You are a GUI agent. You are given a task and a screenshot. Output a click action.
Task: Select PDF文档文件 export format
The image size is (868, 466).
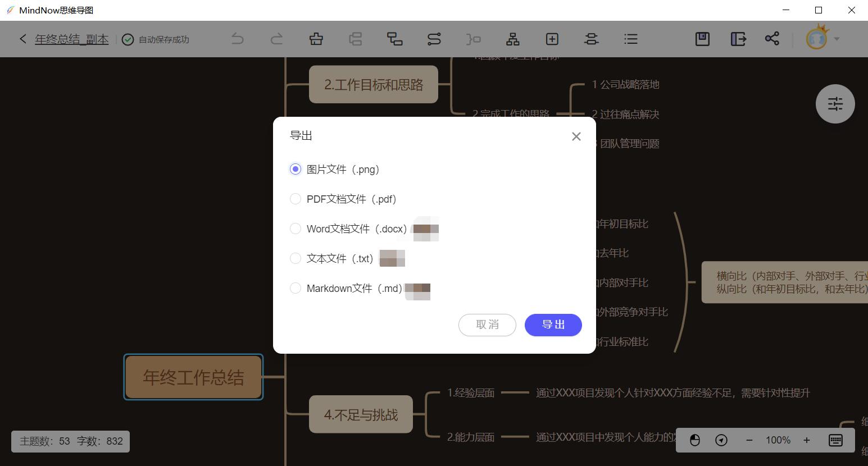pos(296,199)
